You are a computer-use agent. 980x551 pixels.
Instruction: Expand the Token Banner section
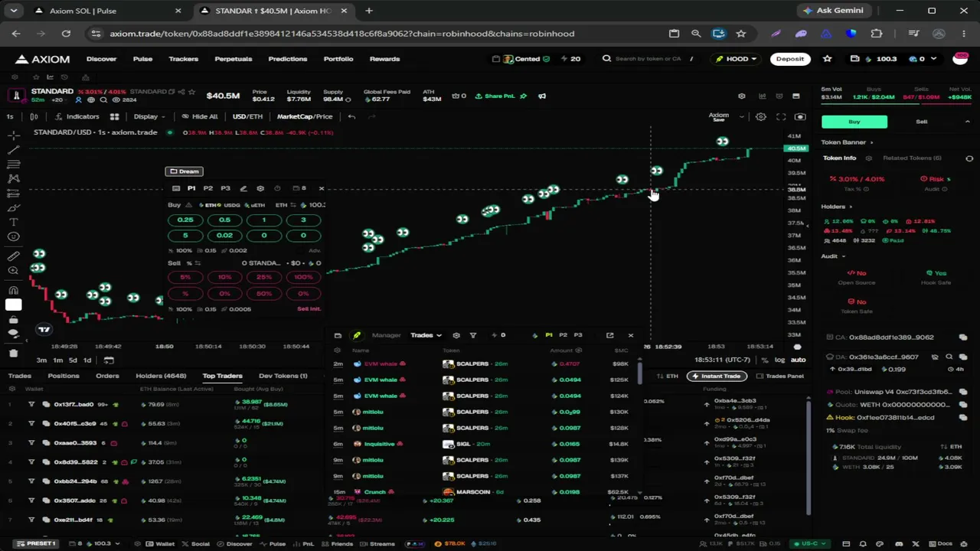847,142
